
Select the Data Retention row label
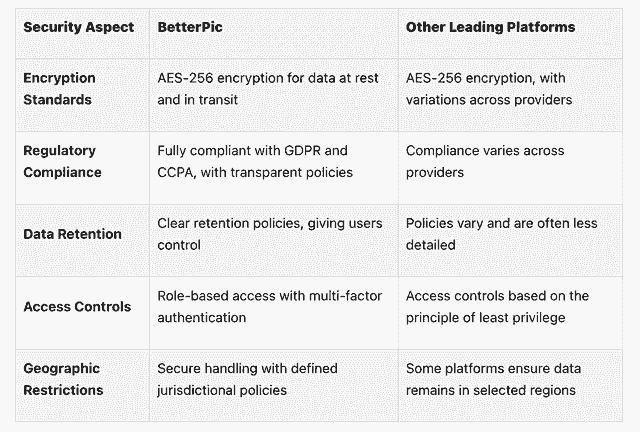pyautogui.click(x=72, y=234)
